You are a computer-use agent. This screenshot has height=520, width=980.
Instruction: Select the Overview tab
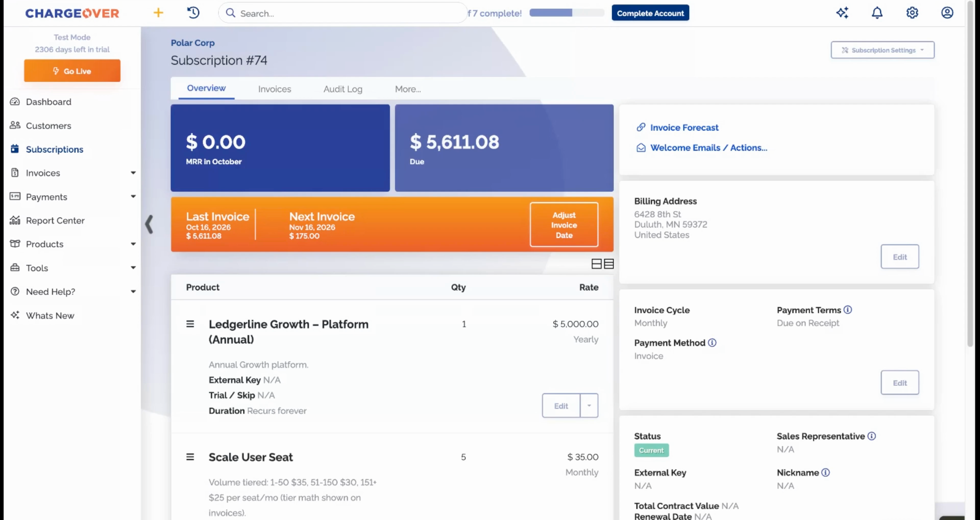(x=206, y=88)
